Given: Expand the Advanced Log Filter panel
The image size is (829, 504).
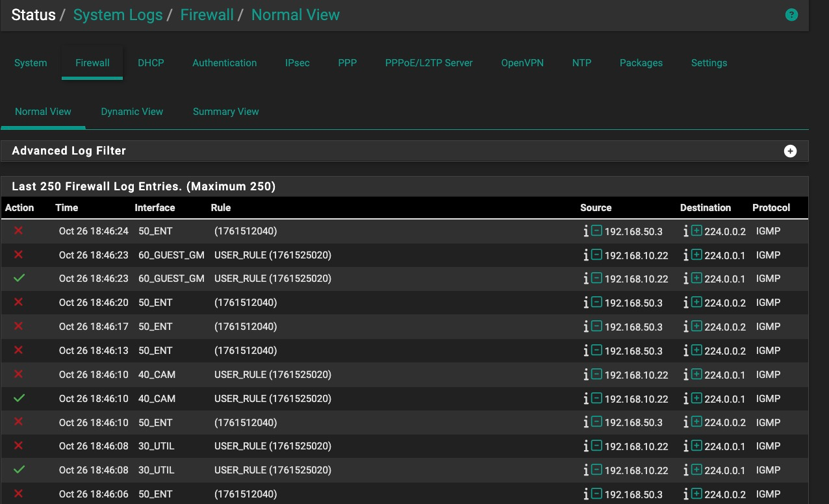Looking at the screenshot, I should 790,151.
